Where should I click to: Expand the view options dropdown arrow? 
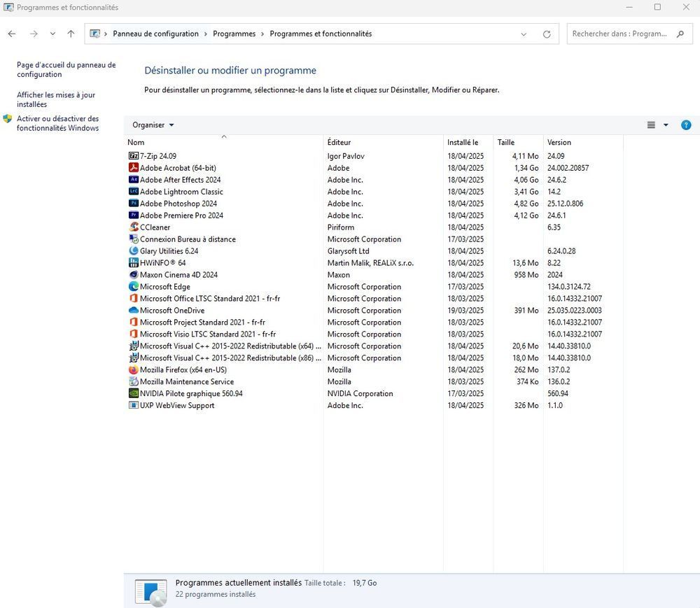tap(666, 125)
